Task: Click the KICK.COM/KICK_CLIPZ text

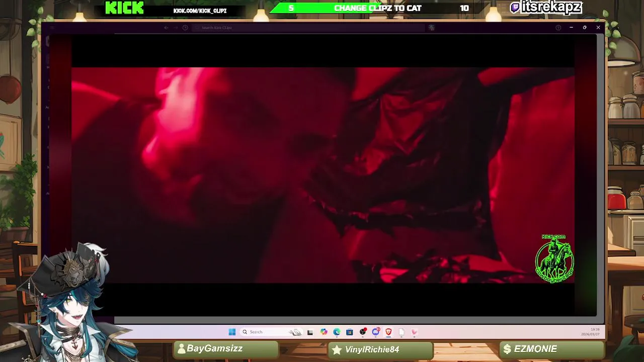Action: pos(200,11)
